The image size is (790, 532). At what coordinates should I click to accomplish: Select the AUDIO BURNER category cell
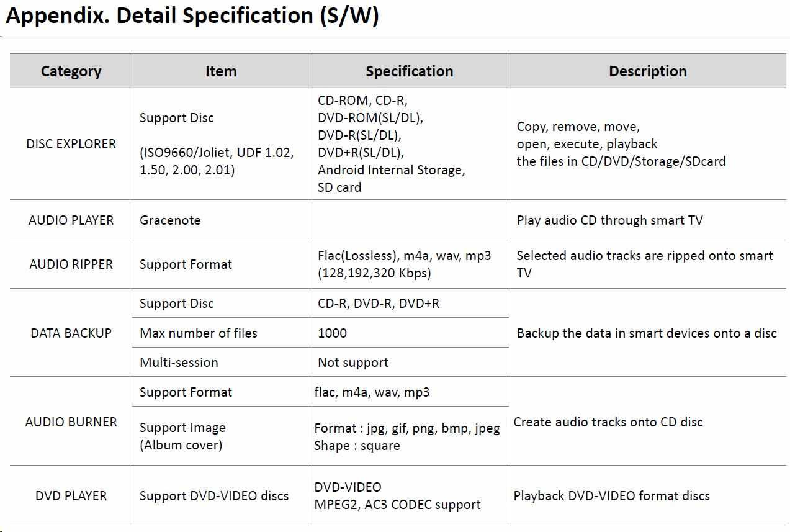71,422
